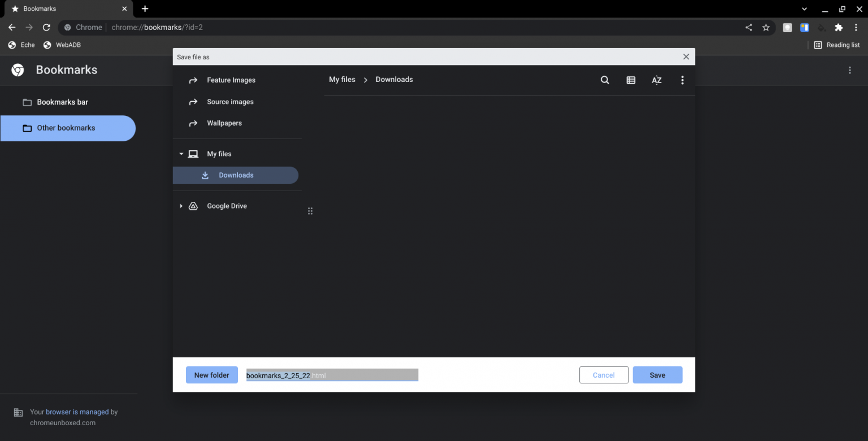Image resolution: width=868 pixels, height=441 pixels.
Task: Bookmark the page with the star icon
Action: (x=766, y=27)
